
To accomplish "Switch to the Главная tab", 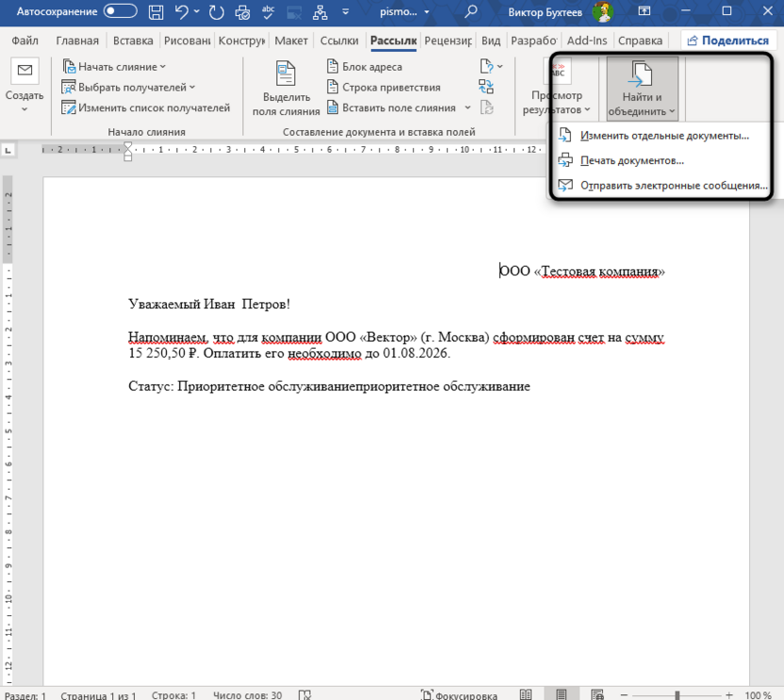I will coord(77,41).
